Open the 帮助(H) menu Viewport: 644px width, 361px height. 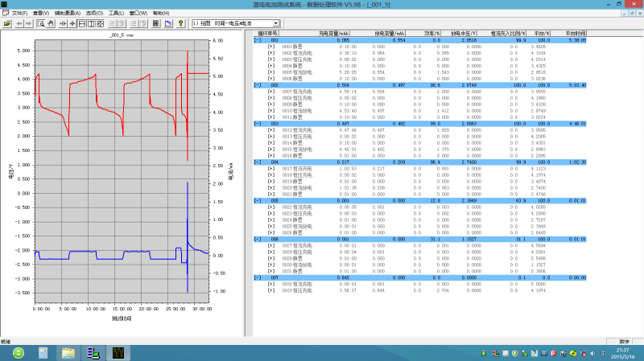pyautogui.click(x=161, y=14)
